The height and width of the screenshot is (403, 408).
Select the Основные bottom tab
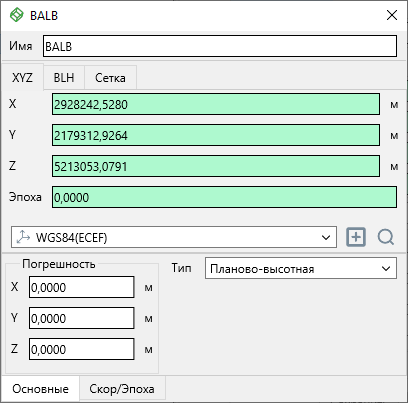(x=40, y=389)
